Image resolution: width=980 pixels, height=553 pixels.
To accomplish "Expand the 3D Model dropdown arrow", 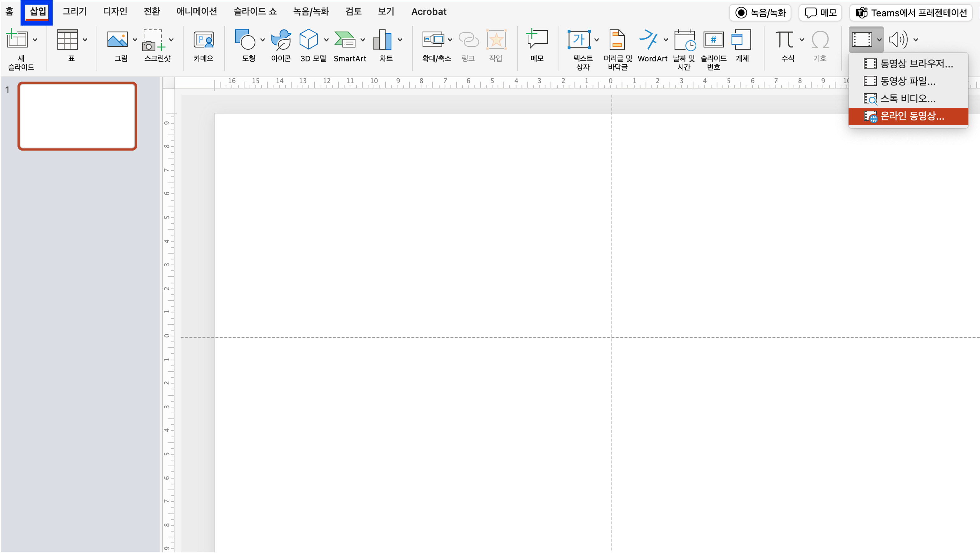I will 326,40.
